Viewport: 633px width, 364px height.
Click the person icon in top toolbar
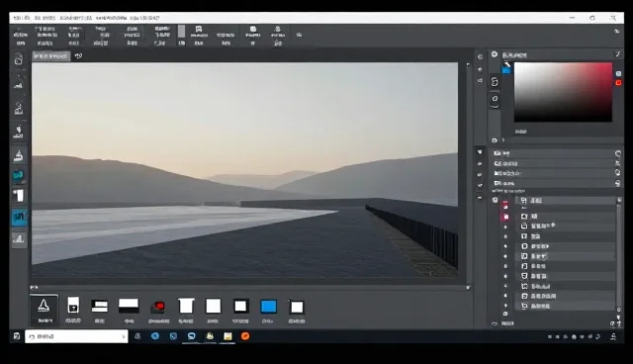278,29
